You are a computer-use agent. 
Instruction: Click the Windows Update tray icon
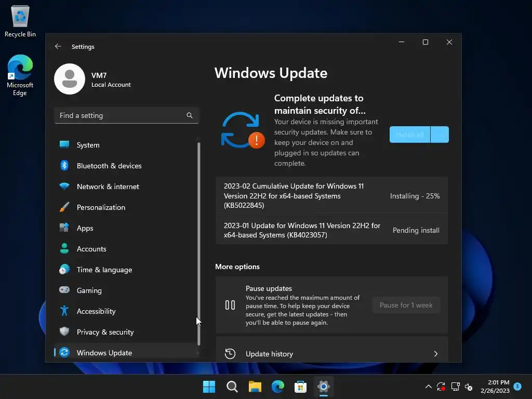point(441,387)
